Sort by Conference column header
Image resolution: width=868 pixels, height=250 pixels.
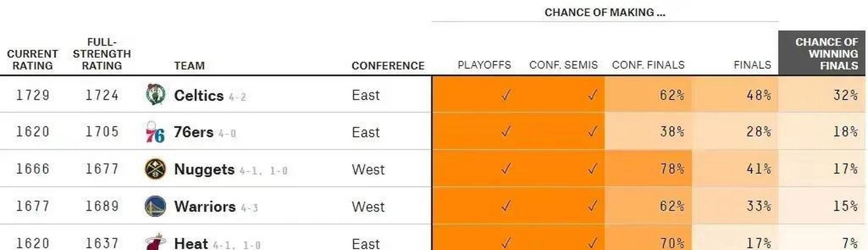pyautogui.click(x=388, y=66)
